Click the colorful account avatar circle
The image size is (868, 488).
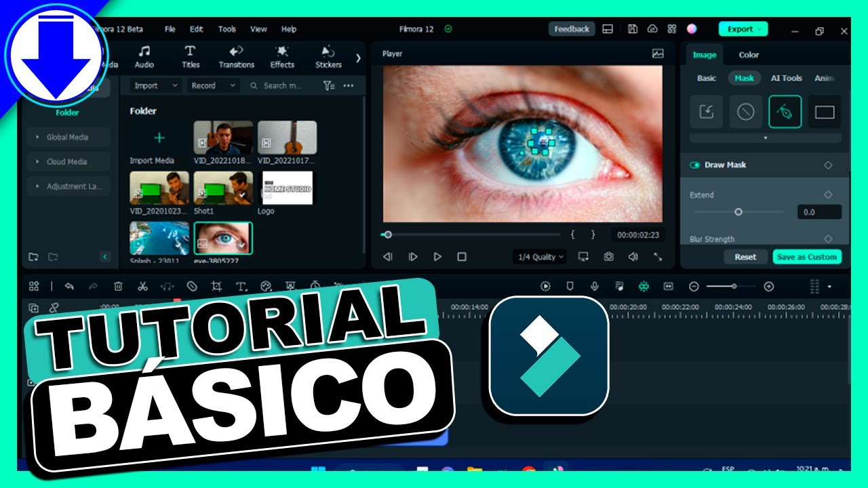coord(692,29)
